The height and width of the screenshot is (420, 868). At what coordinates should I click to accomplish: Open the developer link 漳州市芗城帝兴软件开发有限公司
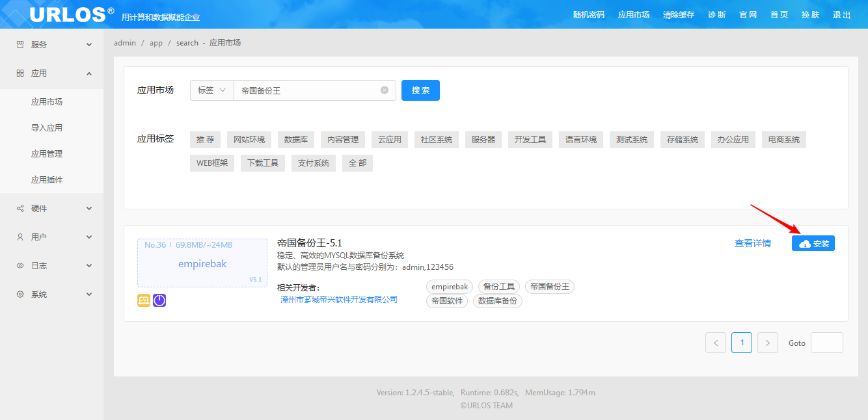(x=339, y=300)
